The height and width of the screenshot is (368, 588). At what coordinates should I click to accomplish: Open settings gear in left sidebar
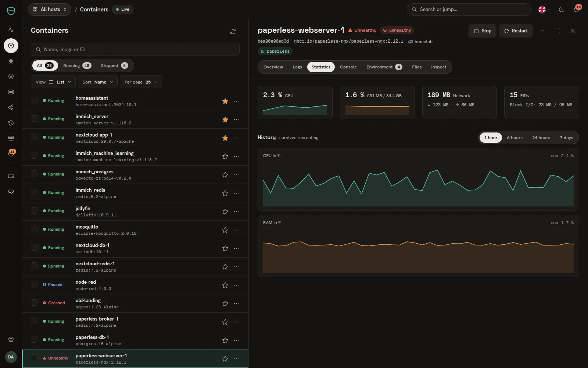click(x=11, y=339)
